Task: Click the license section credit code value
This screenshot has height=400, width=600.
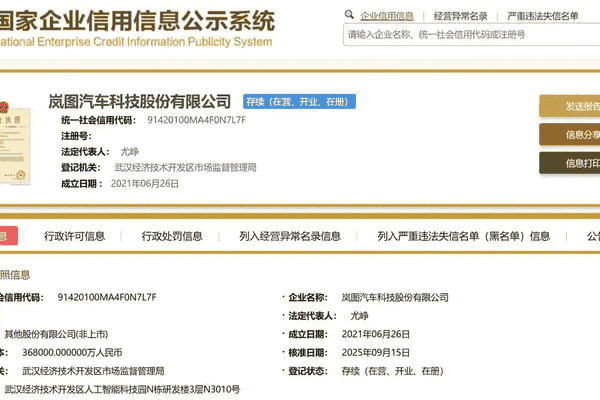Action: (x=107, y=297)
